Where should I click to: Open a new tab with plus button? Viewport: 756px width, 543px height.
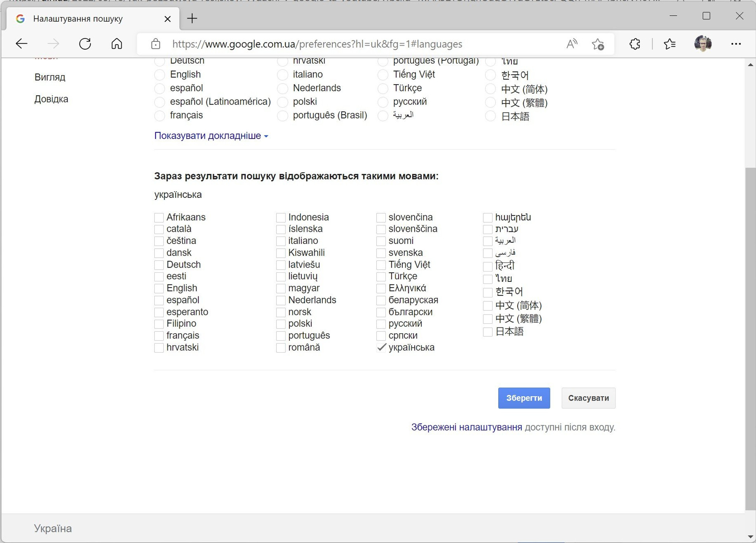tap(192, 18)
